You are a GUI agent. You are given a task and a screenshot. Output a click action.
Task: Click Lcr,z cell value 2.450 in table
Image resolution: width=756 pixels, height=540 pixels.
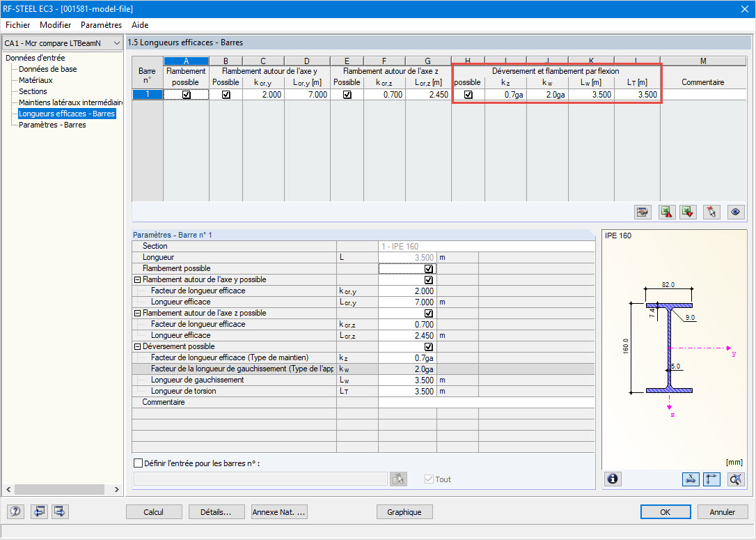[x=429, y=95]
